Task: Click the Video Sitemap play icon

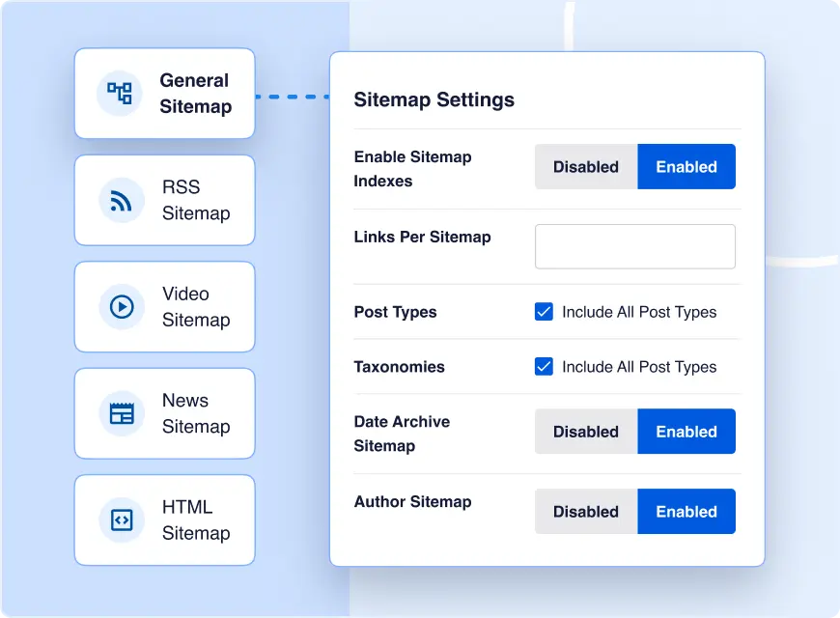Action: (x=120, y=306)
